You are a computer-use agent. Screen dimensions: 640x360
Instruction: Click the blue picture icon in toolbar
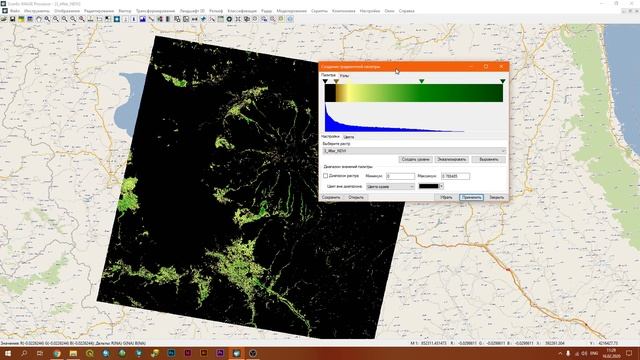pyautogui.click(x=142, y=19)
